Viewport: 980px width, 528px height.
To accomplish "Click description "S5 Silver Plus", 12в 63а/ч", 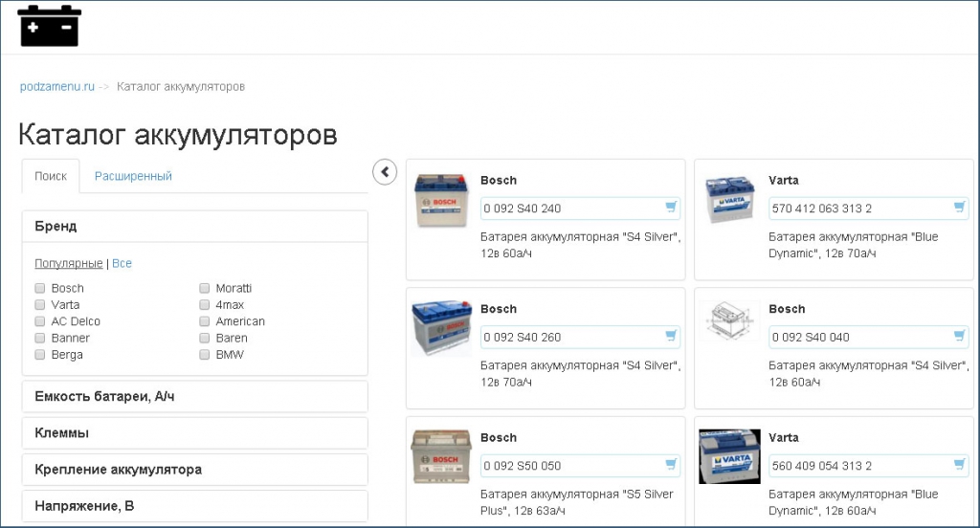I will coord(577,502).
